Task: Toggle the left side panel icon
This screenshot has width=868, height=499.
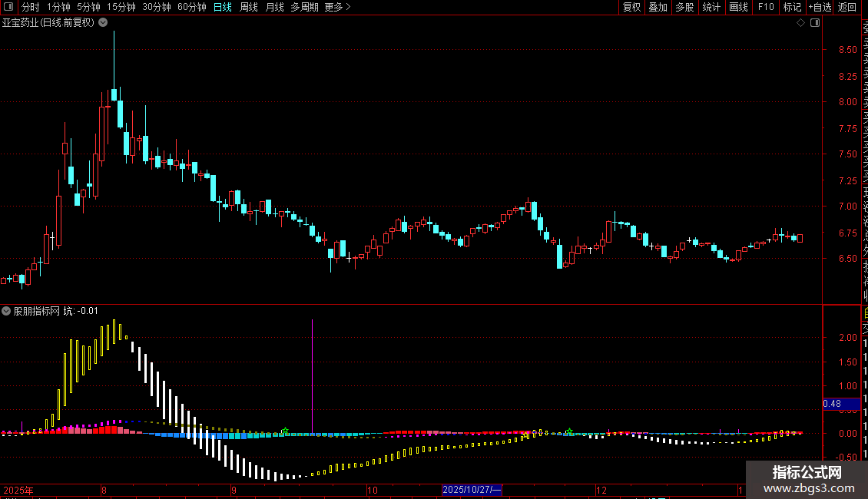Action: tap(8, 7)
